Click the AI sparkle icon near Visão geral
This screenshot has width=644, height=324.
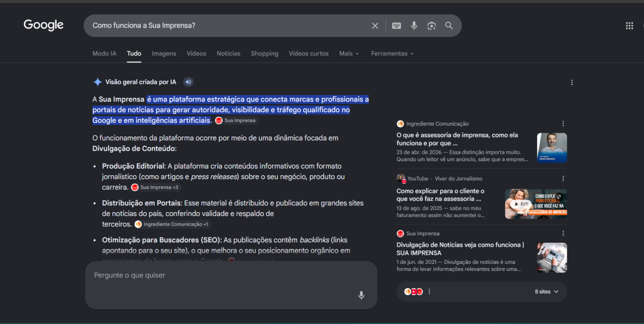pyautogui.click(x=98, y=82)
